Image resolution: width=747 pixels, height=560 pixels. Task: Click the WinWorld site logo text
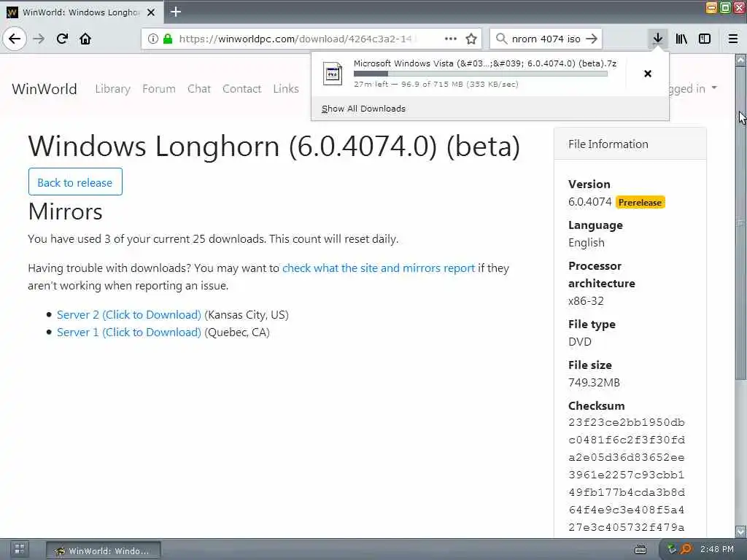[44, 88]
